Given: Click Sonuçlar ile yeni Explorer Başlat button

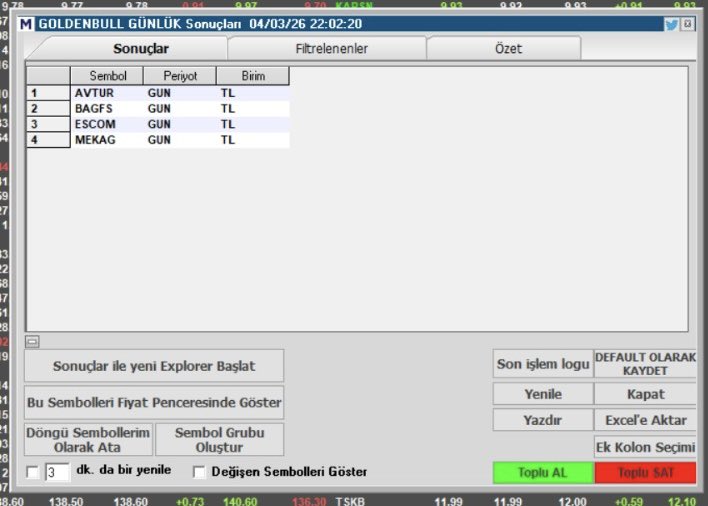Looking at the screenshot, I should click(x=154, y=366).
